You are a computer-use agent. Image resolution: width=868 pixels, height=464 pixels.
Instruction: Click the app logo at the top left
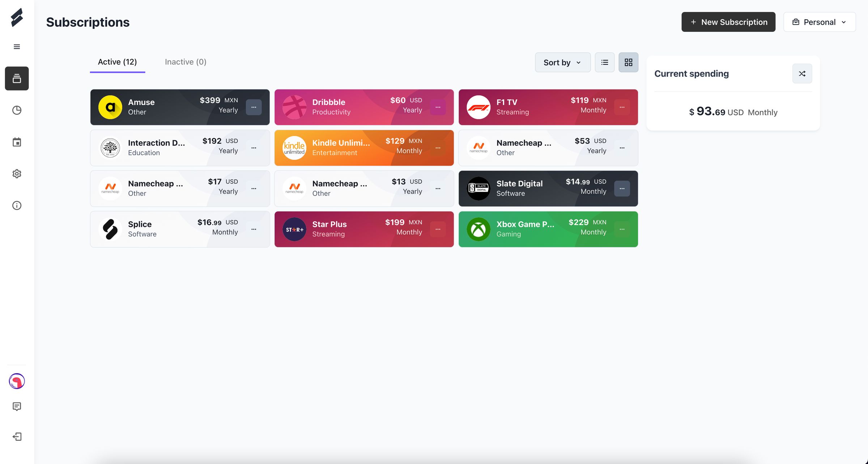pos(17,17)
